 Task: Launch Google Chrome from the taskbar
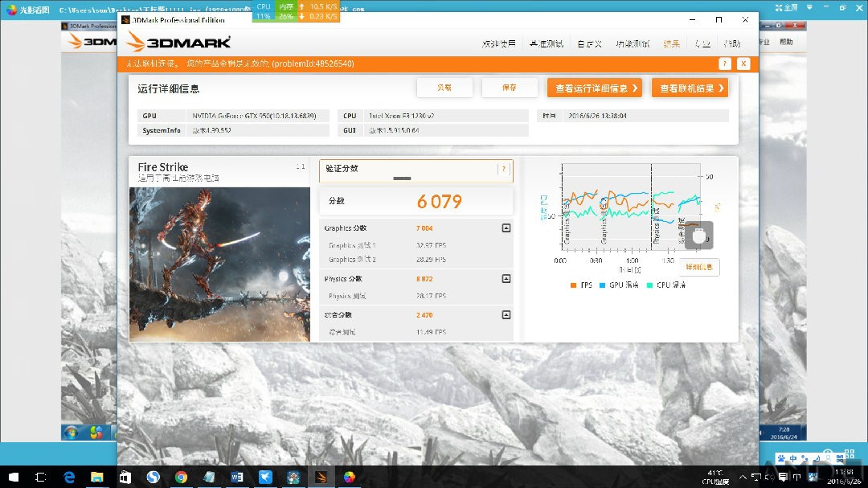181,477
